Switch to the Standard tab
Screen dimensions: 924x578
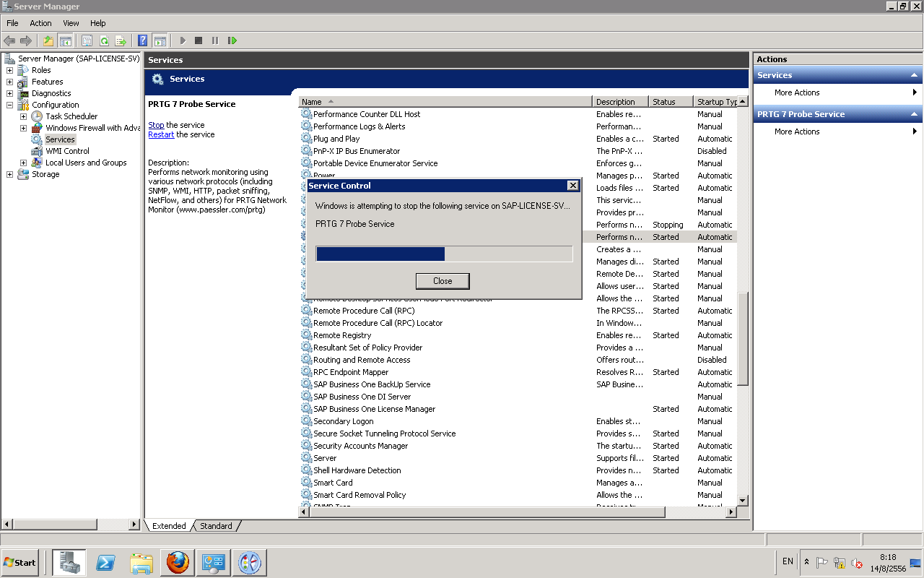pyautogui.click(x=216, y=526)
